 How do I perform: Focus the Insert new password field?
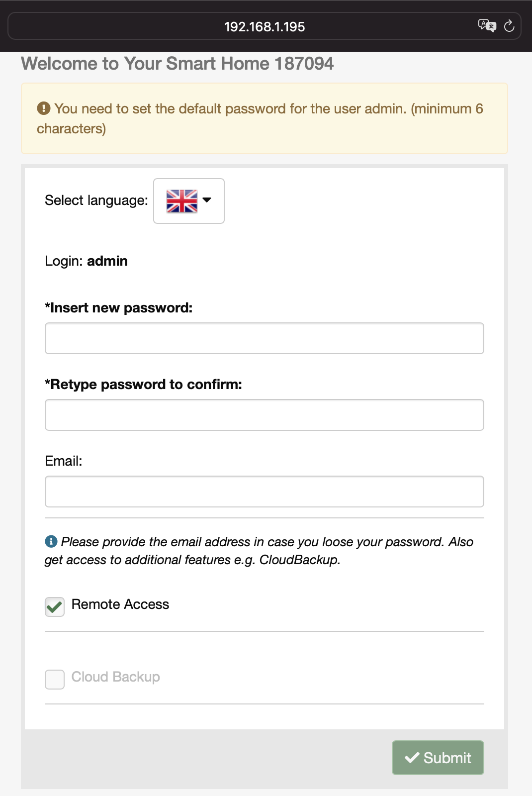click(x=265, y=338)
